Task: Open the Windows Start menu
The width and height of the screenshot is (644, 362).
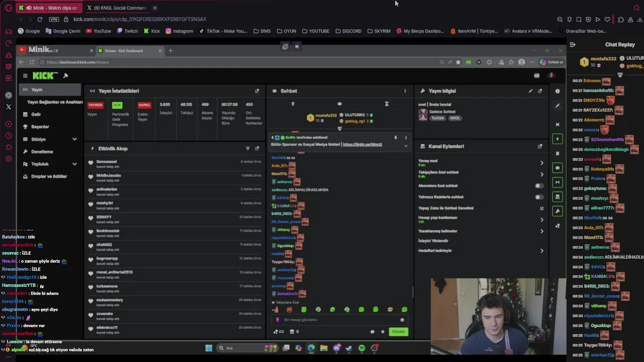Action: pos(209,348)
